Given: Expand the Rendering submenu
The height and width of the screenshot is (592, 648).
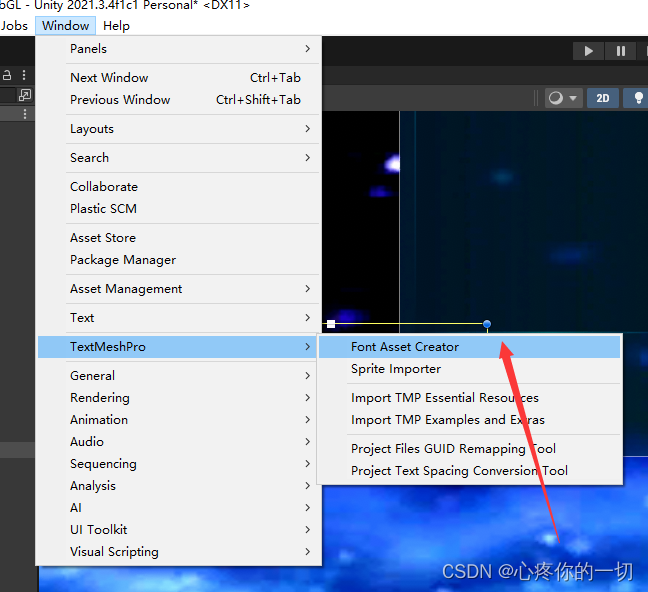Looking at the screenshot, I should click(179, 397).
